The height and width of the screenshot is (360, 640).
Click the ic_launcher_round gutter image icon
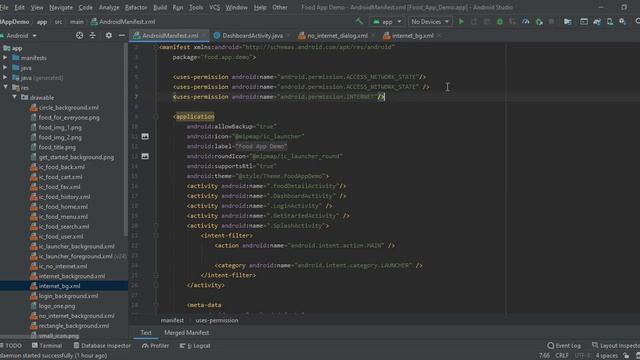click(x=145, y=156)
